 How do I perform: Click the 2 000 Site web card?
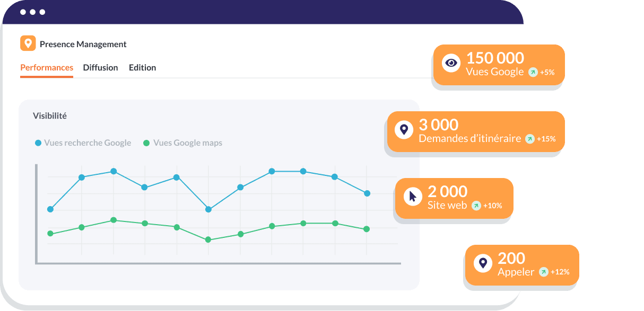(x=454, y=198)
